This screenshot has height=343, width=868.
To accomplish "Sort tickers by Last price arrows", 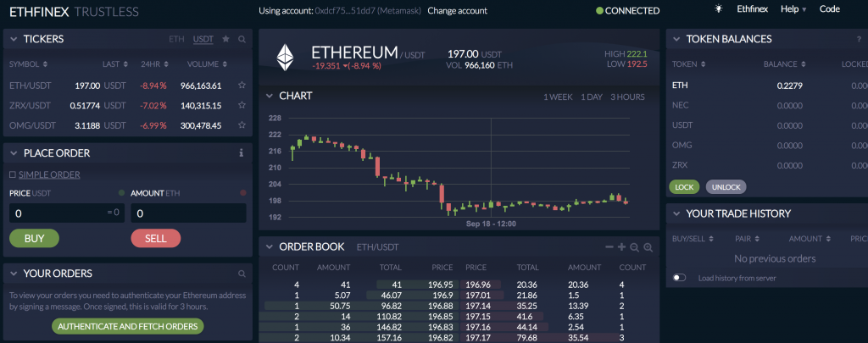I will pyautogui.click(x=125, y=64).
